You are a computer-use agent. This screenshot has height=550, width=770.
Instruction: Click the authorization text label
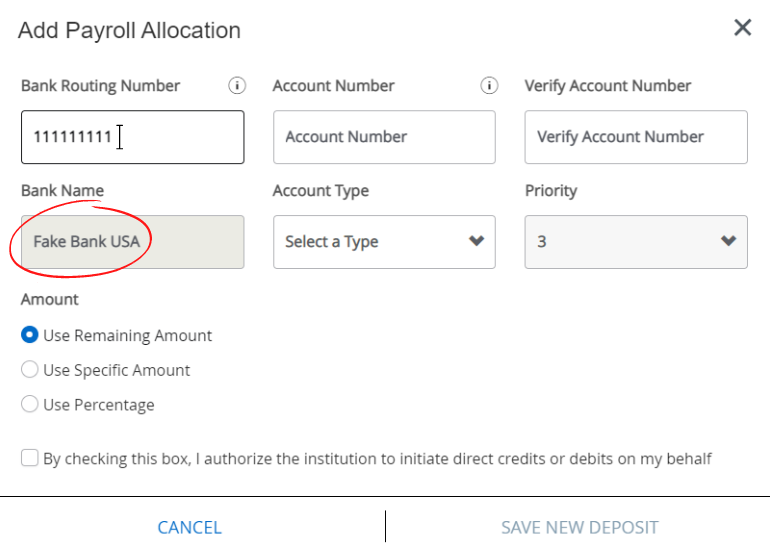point(377,459)
